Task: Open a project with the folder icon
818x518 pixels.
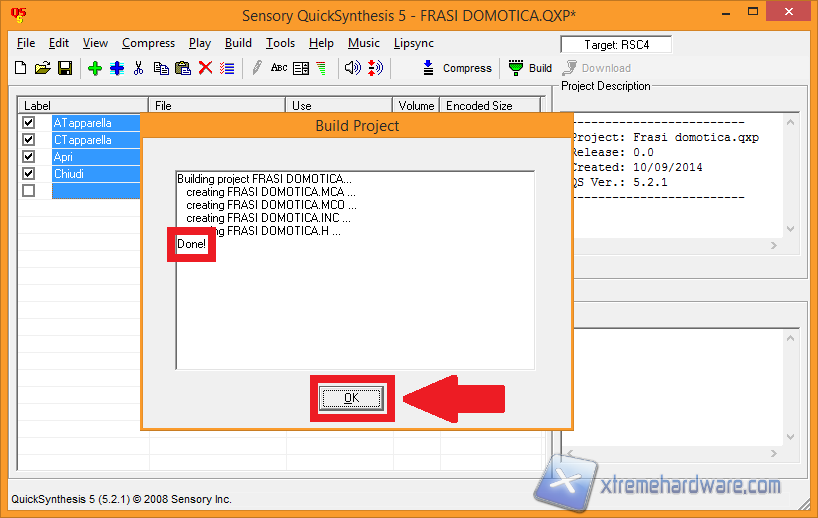Action: coord(42,68)
